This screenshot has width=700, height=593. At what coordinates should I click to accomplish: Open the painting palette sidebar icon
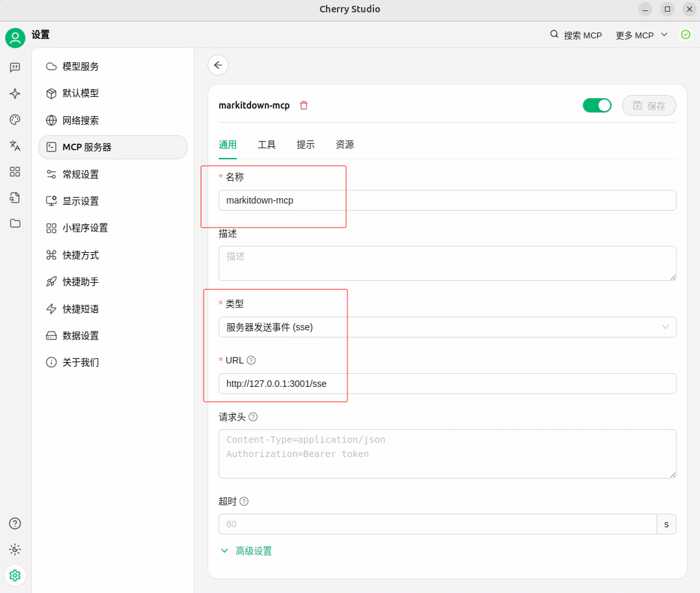(x=15, y=120)
